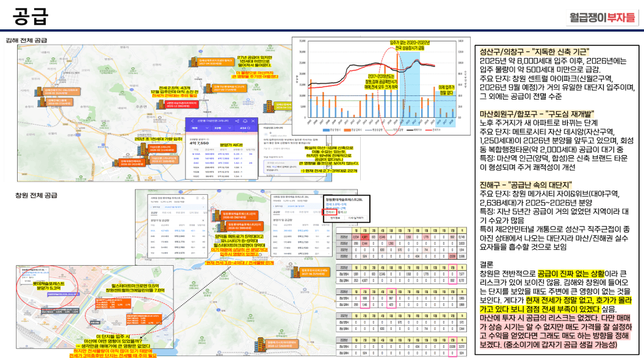Click the share icon in the purple popup header
Image resolution: width=644 pixels, height=358 pixels.
(x=238, y=121)
